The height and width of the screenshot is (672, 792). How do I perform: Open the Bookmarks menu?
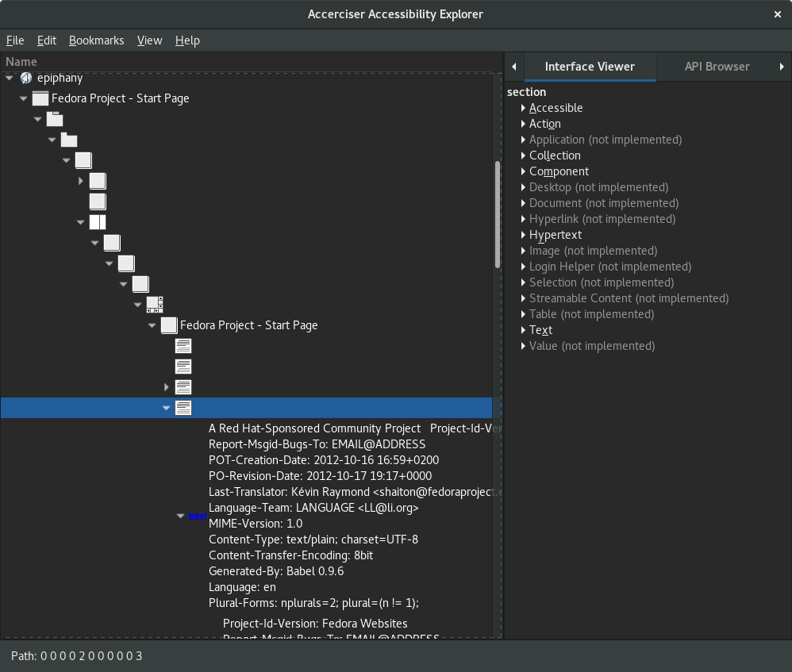[97, 40]
